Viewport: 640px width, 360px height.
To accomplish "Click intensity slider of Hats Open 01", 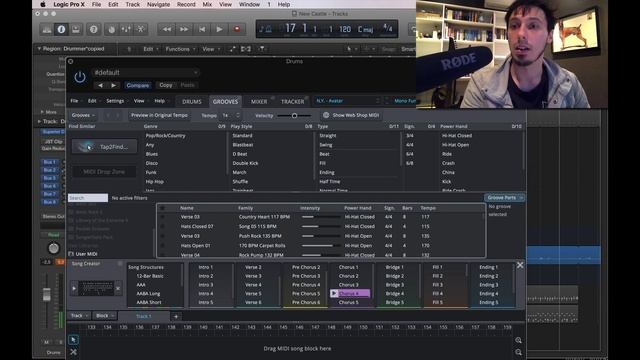I will pos(321,246).
